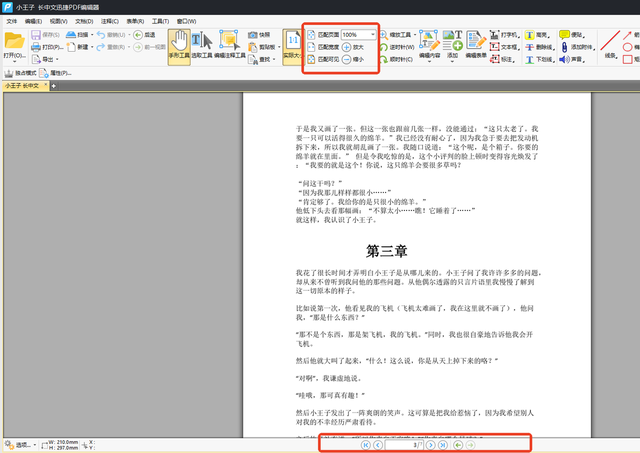The width and height of the screenshot is (640, 453).
Task: Expand the 打开 dropdown arrow
Action: tap(14, 61)
